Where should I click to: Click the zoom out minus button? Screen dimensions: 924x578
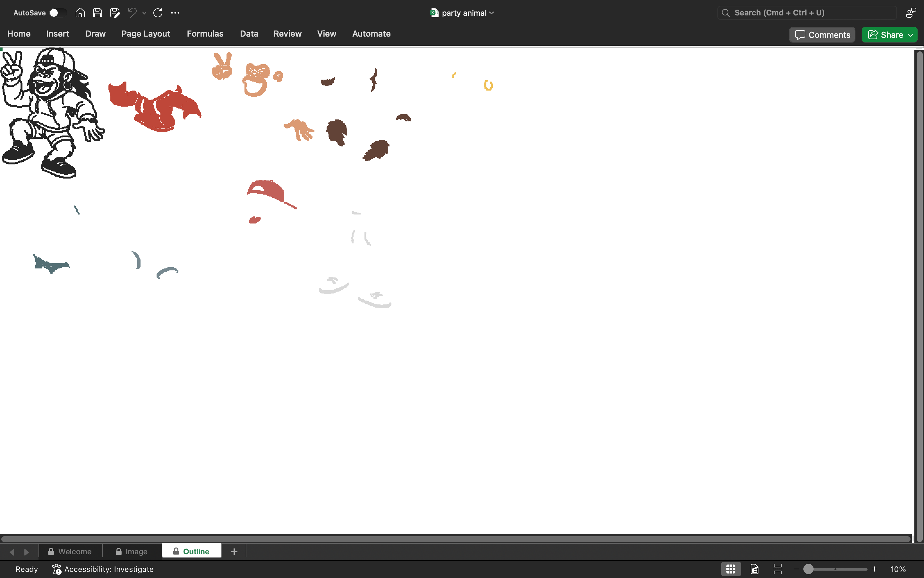[796, 569]
